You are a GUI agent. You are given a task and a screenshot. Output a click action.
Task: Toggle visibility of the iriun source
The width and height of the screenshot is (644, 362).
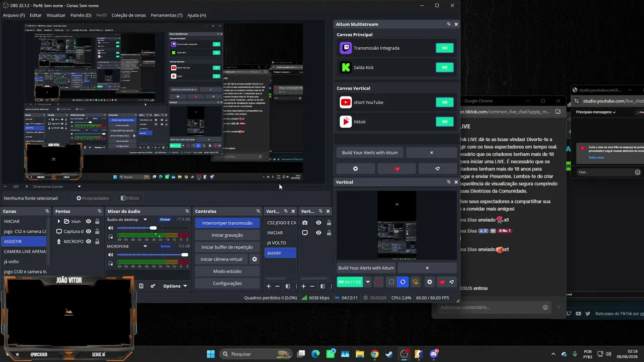pos(89,221)
